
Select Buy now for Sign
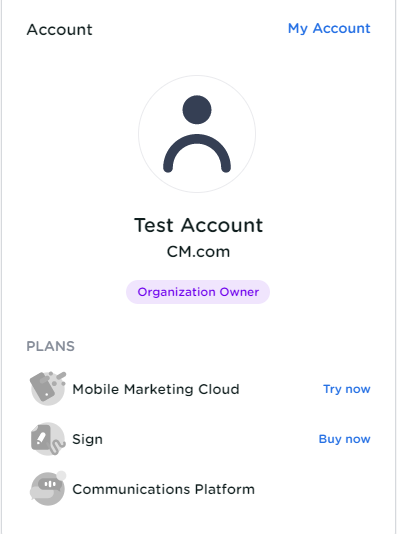point(344,439)
